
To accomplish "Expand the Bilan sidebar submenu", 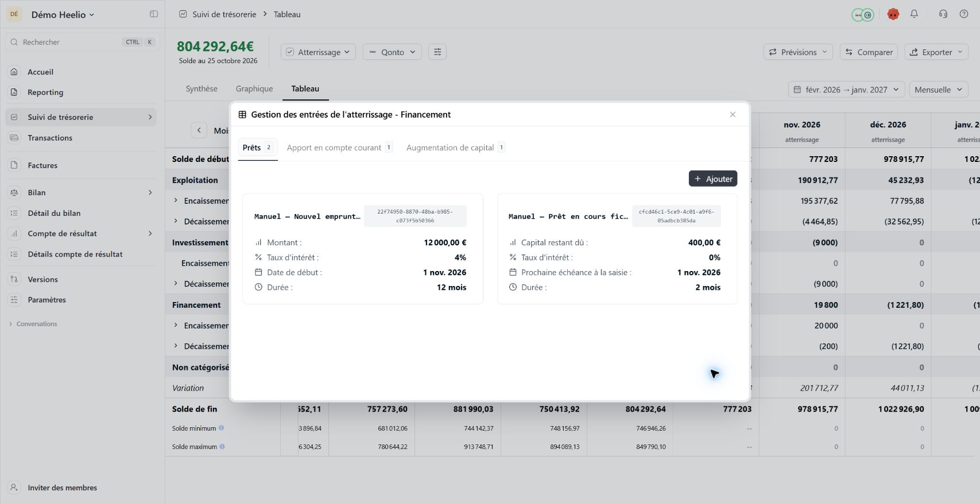I will click(x=150, y=192).
